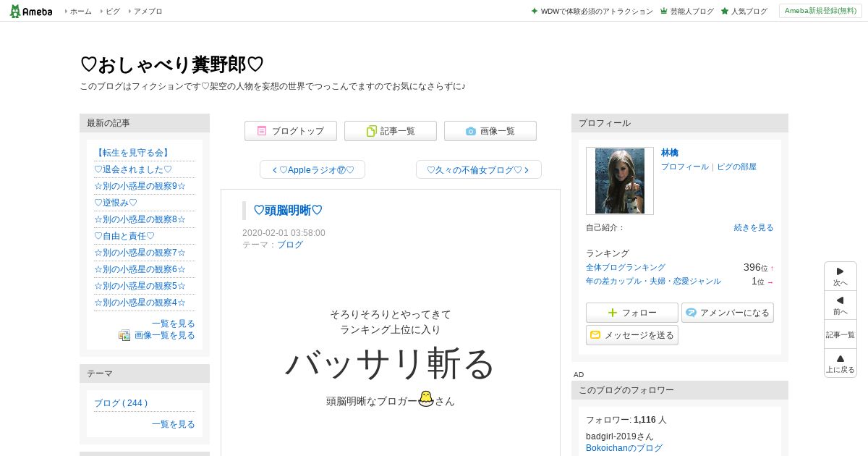The image size is (868, 456).
Task: Click the フォロー button
Action: click(x=632, y=313)
